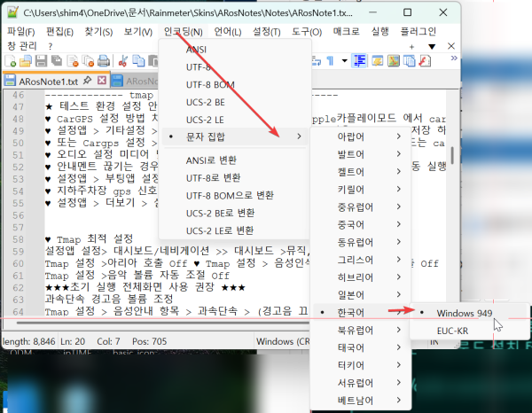
Task: Expand the 발트어 character set submenu
Action: click(x=360, y=154)
